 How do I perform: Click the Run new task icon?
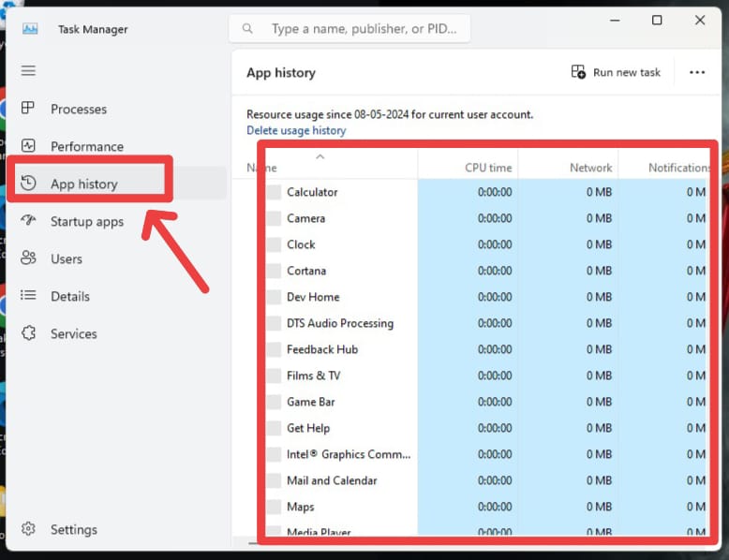(578, 72)
